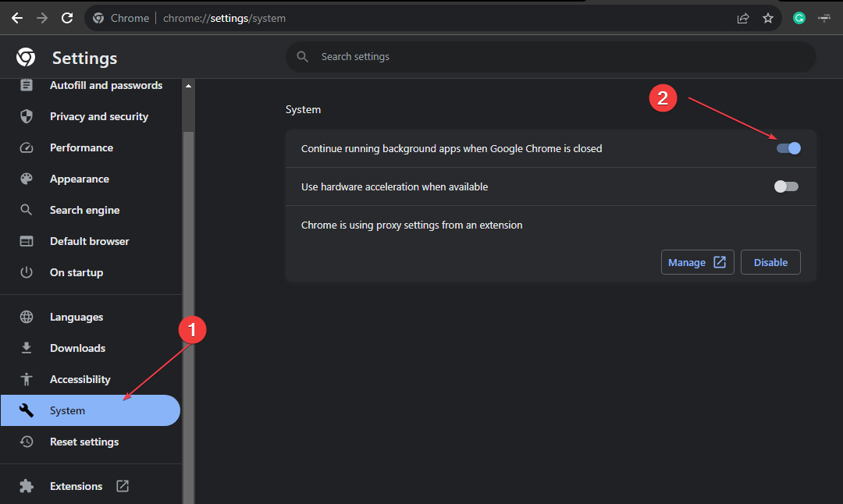The image size is (843, 504).
Task: Click the wrench icon for System
Action: point(27,410)
